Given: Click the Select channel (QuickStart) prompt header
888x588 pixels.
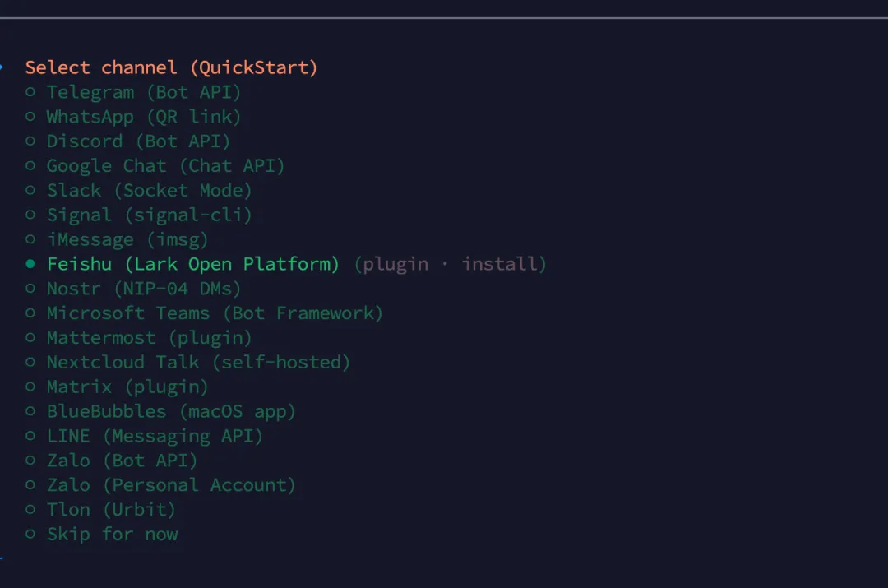Looking at the screenshot, I should [171, 67].
